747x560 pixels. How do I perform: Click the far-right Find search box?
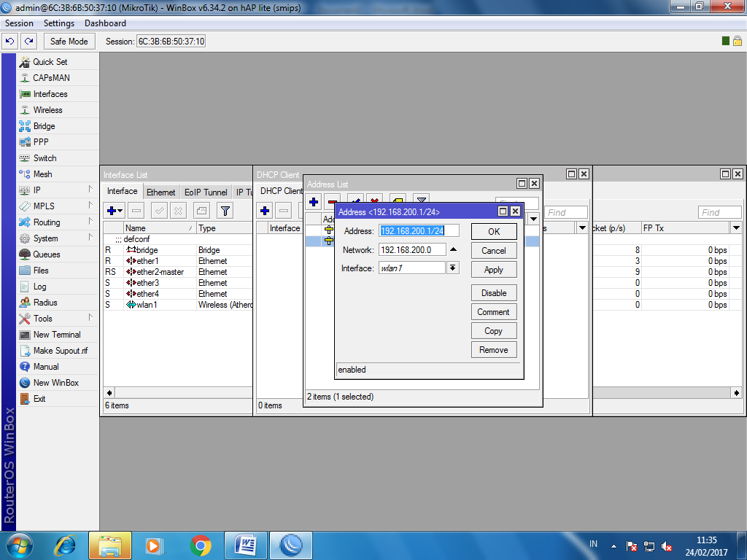(720, 212)
